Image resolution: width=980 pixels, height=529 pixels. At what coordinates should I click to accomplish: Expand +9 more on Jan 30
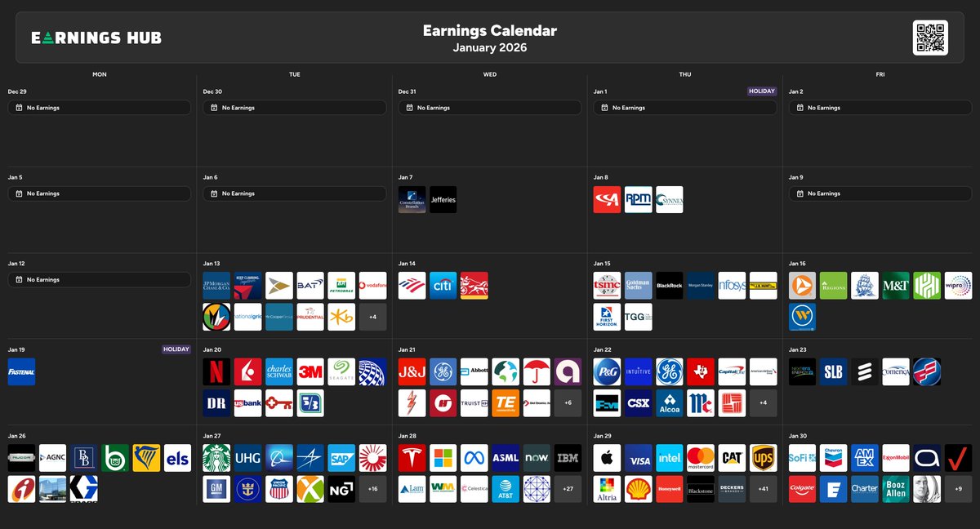pos(958,489)
